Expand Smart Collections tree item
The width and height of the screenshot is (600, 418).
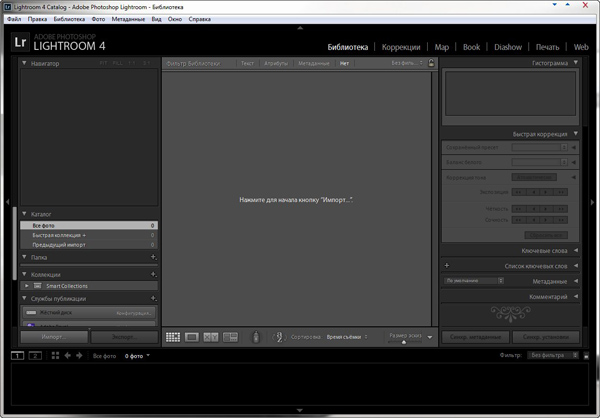click(x=26, y=286)
